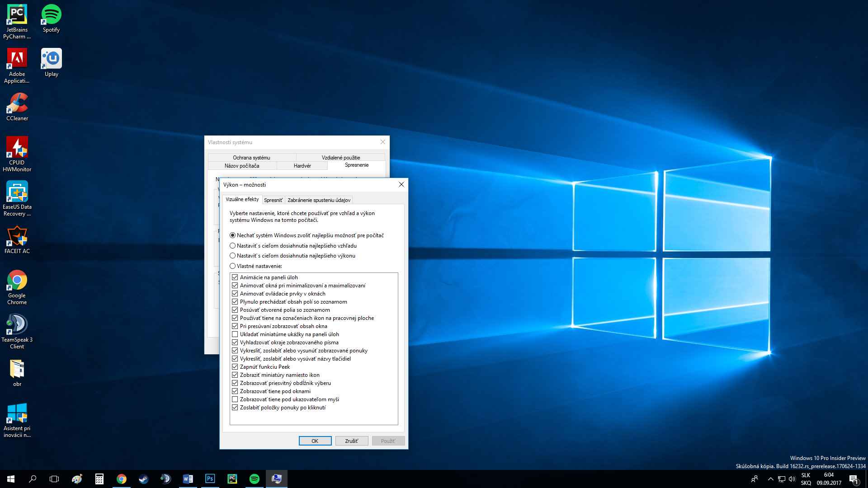
Task: Open Spotify desktop shortcut
Action: tap(51, 19)
